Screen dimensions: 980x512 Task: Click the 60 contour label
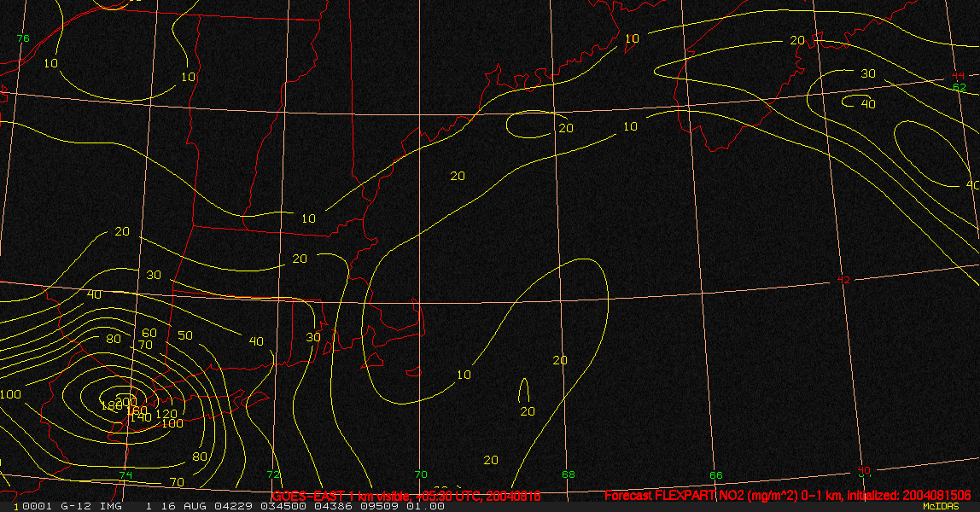(149, 334)
